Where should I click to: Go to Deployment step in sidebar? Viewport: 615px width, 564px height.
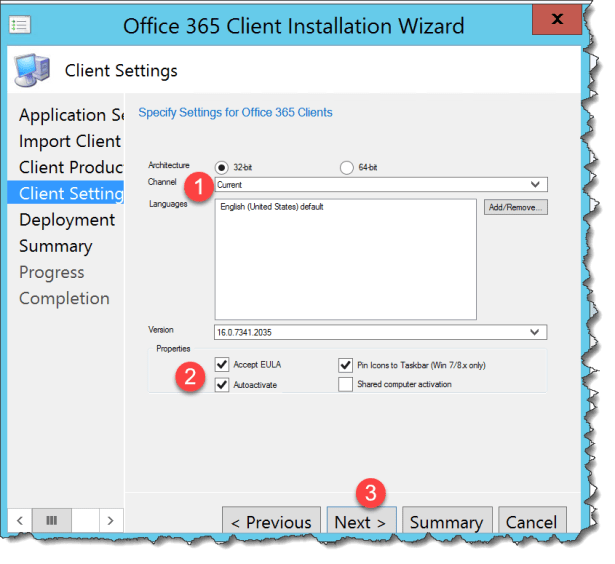click(67, 220)
